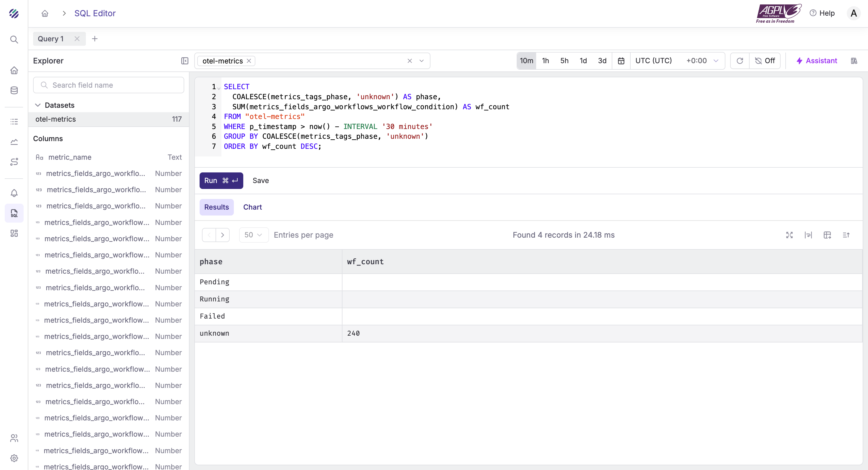The image size is (868, 470).
Task: Click the search icon in left sidebar
Action: tap(14, 40)
